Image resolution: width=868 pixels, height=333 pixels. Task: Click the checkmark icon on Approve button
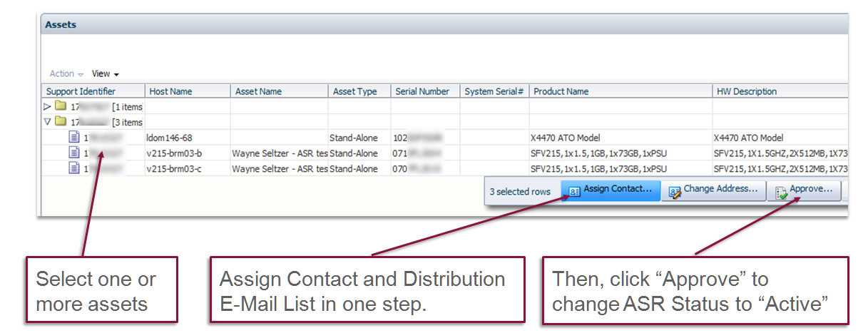(x=781, y=192)
